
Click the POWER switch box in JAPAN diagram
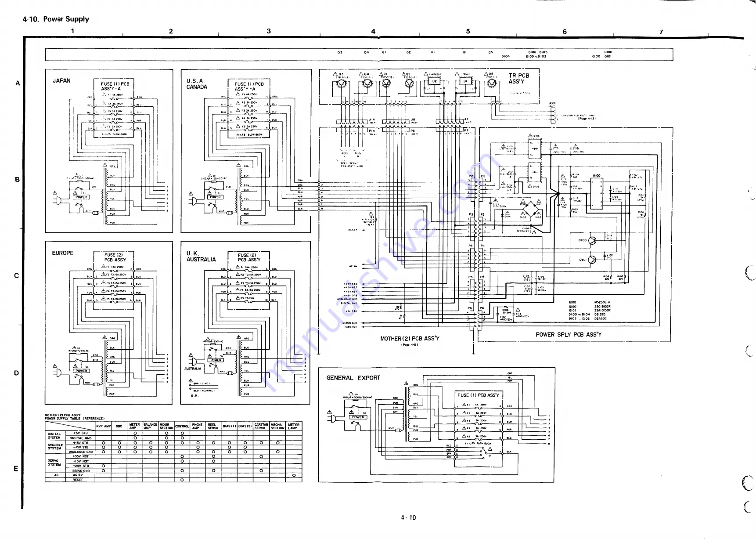click(81, 197)
